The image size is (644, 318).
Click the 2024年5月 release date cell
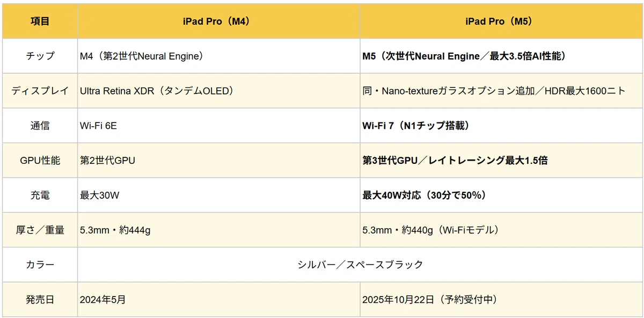219,300
